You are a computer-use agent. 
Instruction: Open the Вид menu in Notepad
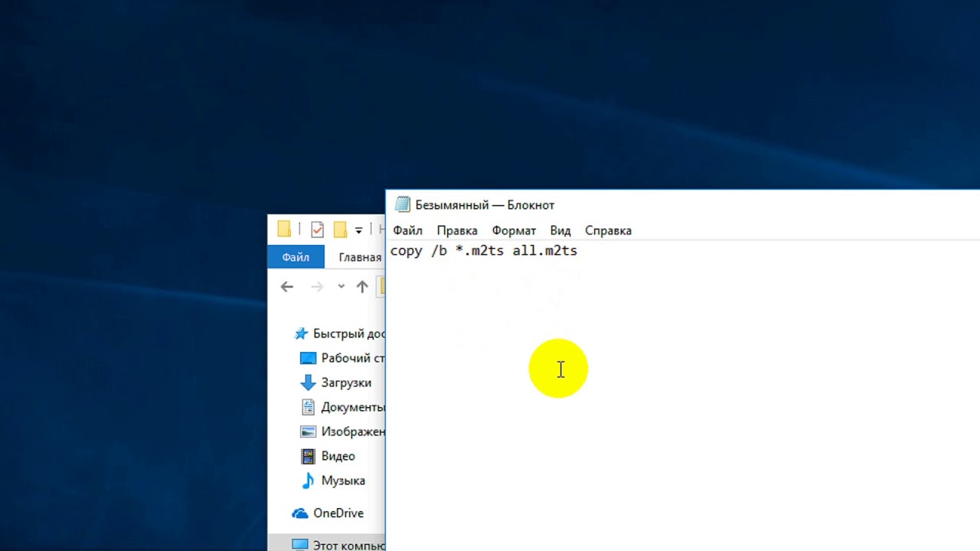click(x=560, y=230)
